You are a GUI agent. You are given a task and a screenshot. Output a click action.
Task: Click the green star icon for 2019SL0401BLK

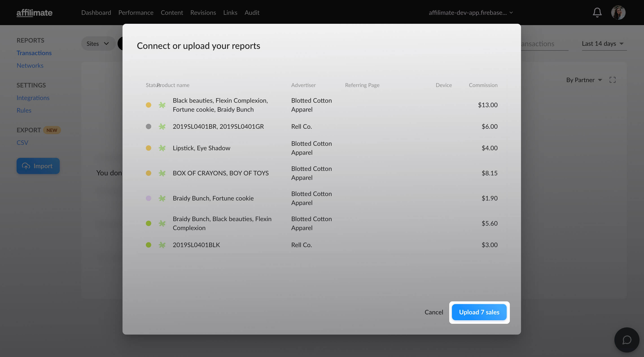pos(162,245)
